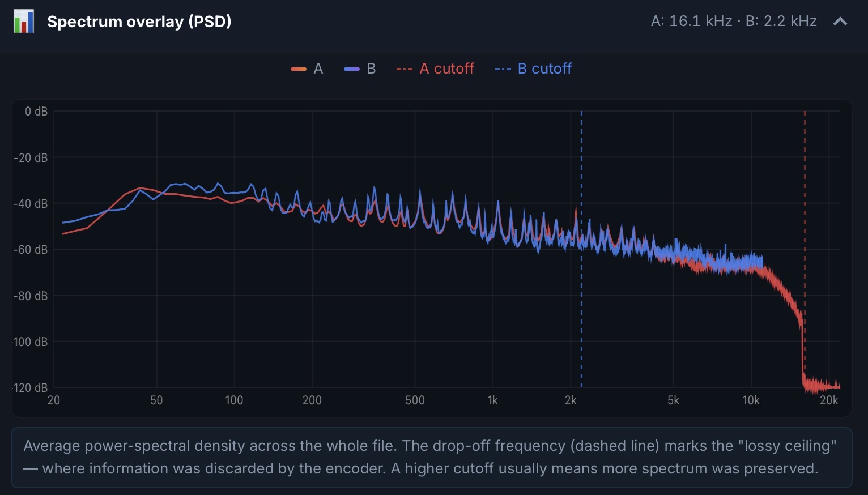The width and height of the screenshot is (868, 495).
Task: Click the -60 dB y-axis label
Action: (x=31, y=249)
